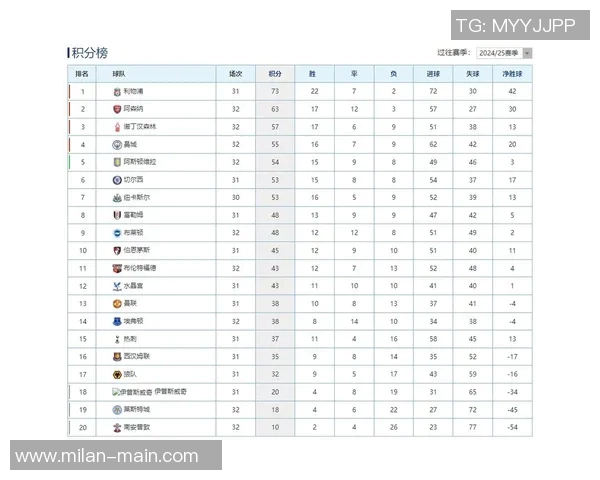Click the Arsenal (阿森纳) club crest
The image size is (600, 480).
[116, 109]
